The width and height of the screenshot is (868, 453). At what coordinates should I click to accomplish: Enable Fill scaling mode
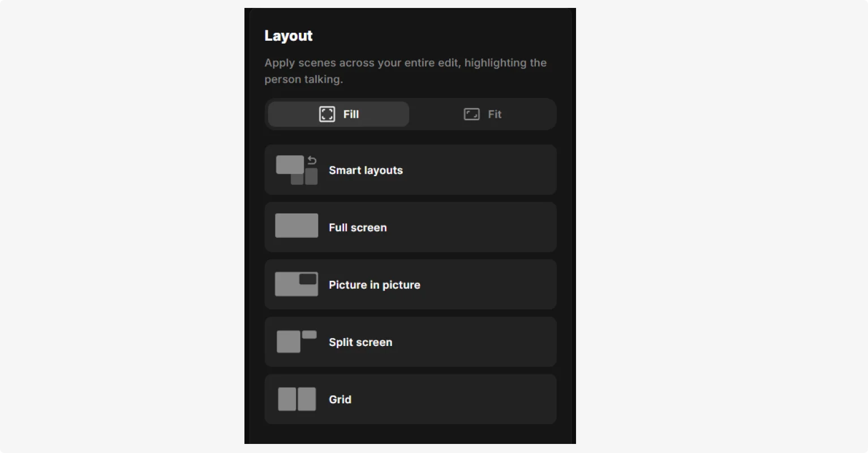[x=337, y=114]
